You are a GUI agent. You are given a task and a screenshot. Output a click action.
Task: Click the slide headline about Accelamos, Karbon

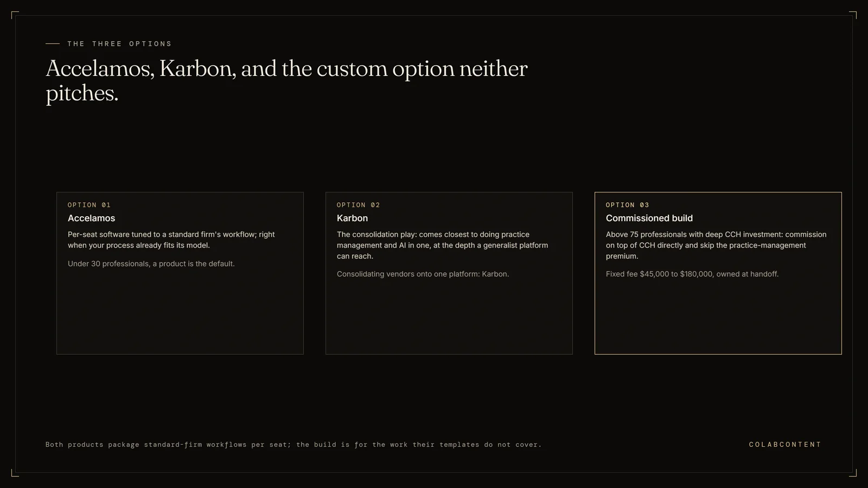pyautogui.click(x=286, y=81)
